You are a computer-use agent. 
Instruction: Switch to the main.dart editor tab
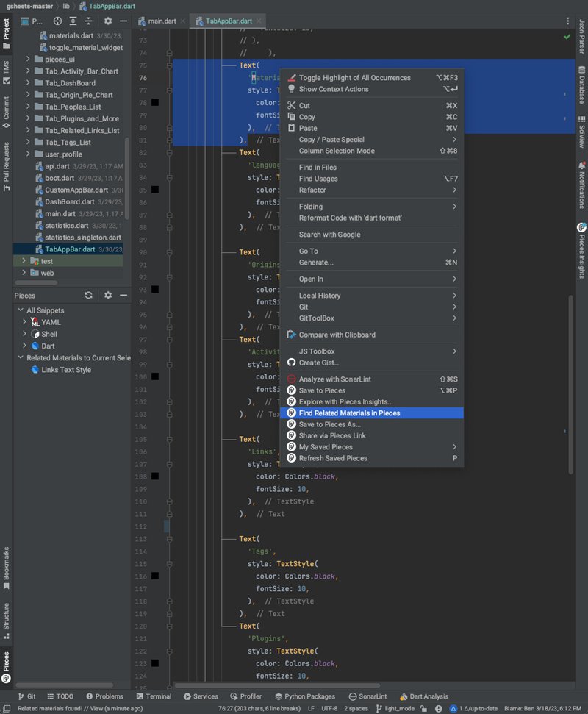[x=159, y=21]
